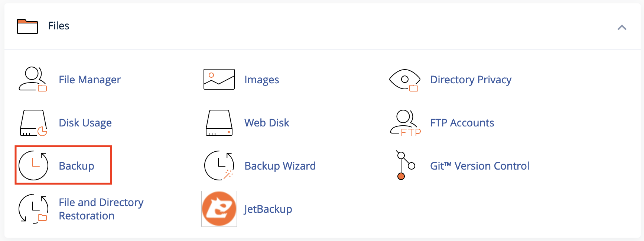Image resolution: width=644 pixels, height=241 pixels.
Task: Launch the Backup Wizard link
Action: [x=280, y=166]
